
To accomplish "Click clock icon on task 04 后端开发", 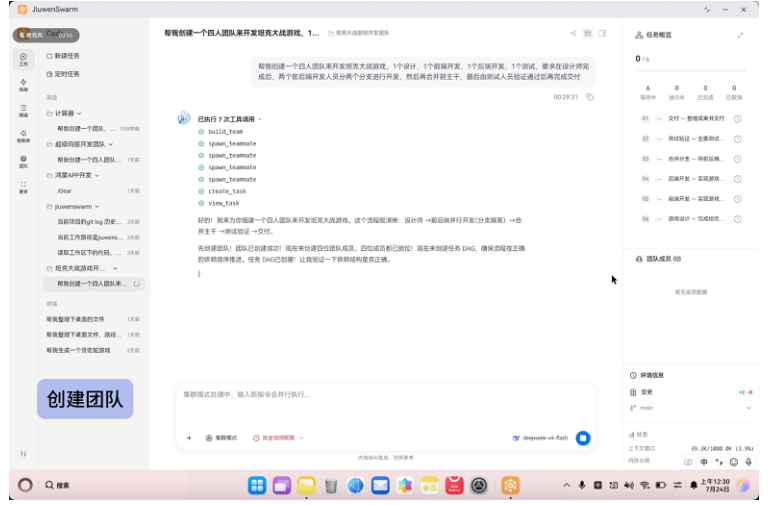I will tap(737, 179).
